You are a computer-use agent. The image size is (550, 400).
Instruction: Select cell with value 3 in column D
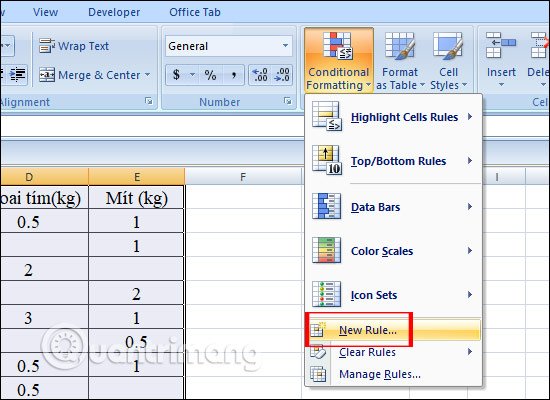tap(45, 317)
